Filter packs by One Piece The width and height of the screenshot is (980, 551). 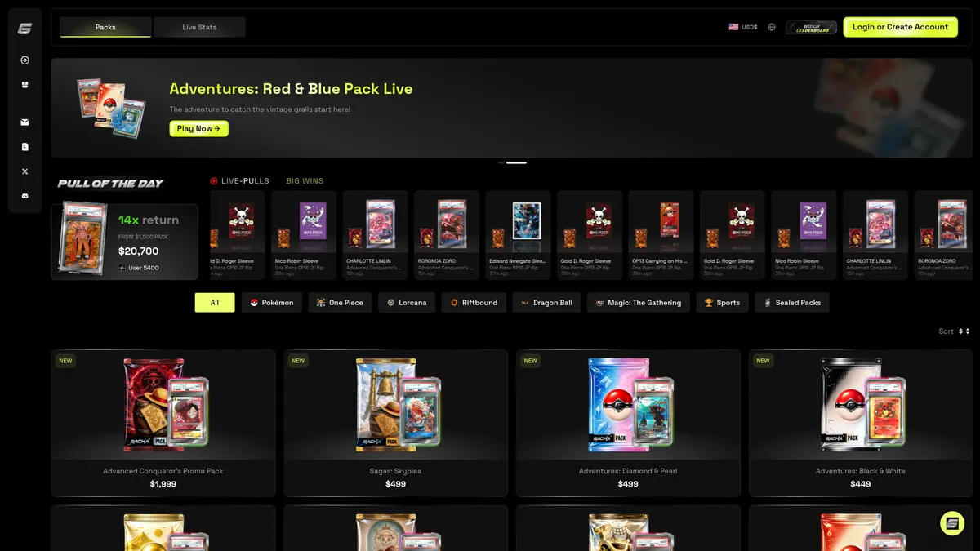click(x=340, y=303)
